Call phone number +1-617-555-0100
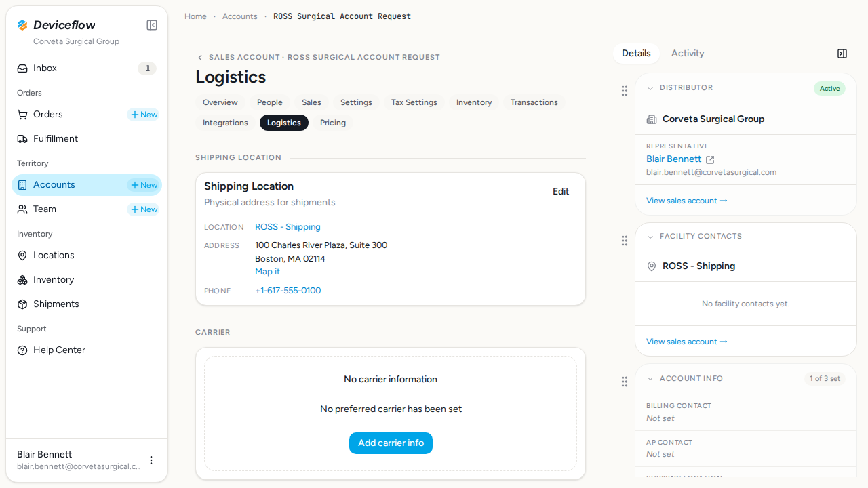The height and width of the screenshot is (488, 868). pos(288,291)
